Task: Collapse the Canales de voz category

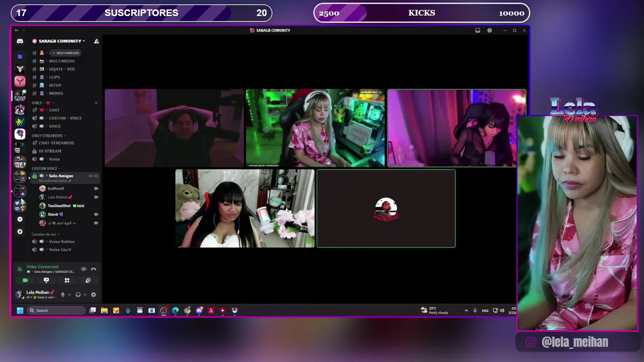Action: pyautogui.click(x=45, y=234)
